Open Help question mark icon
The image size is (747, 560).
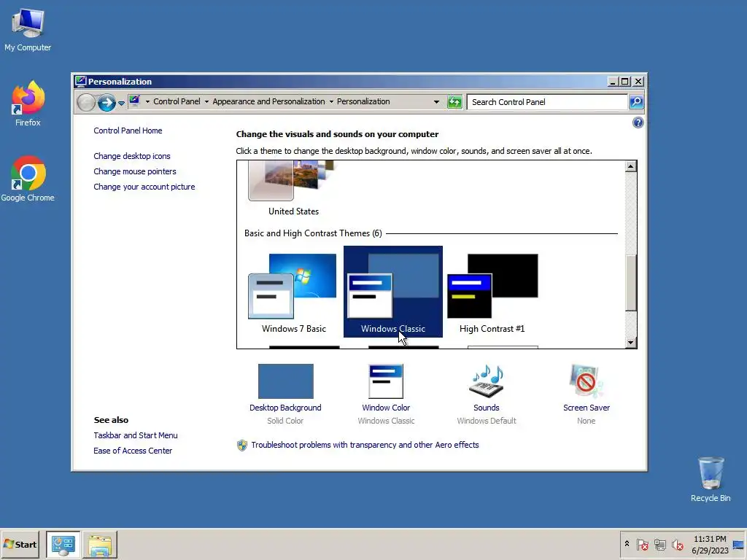coord(638,122)
